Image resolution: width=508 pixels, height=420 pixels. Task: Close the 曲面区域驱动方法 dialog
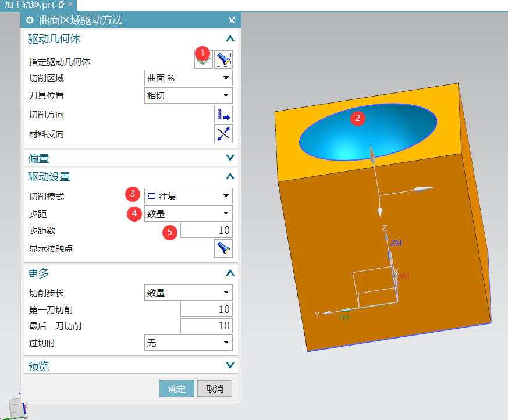(x=232, y=20)
